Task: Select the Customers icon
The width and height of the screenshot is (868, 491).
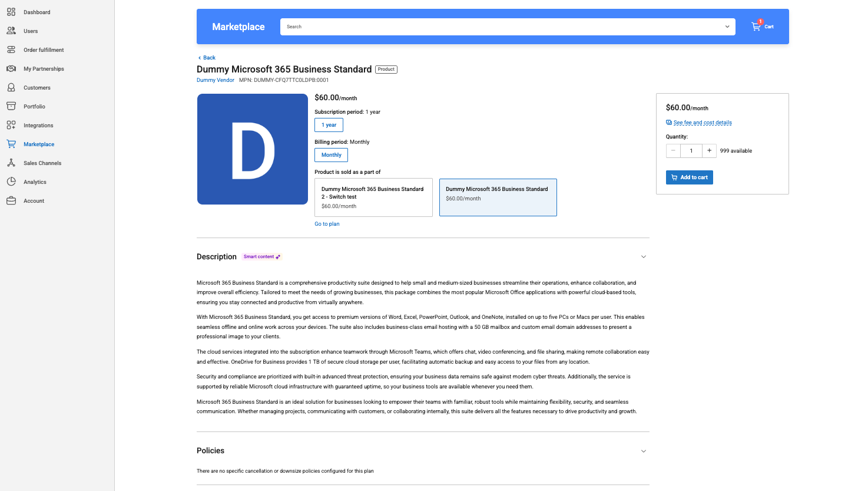Action: click(x=11, y=87)
